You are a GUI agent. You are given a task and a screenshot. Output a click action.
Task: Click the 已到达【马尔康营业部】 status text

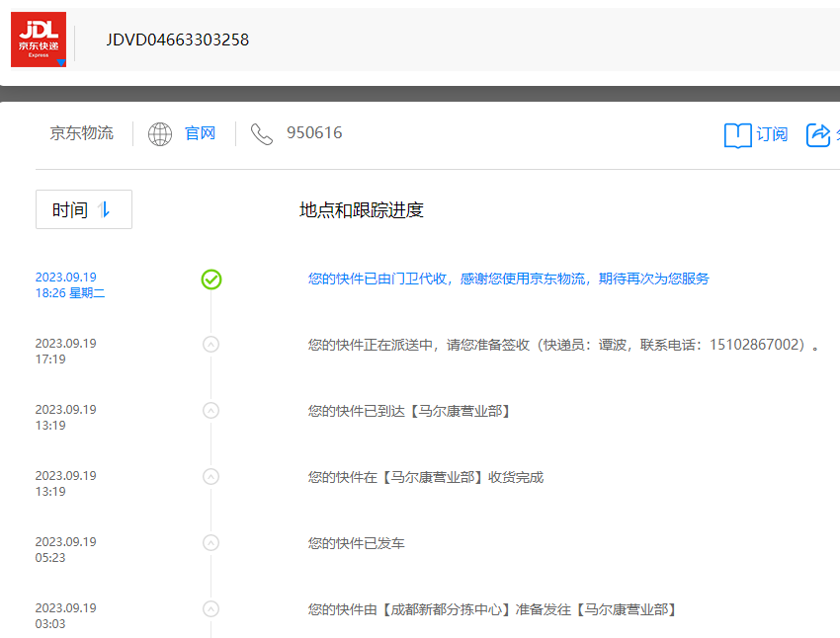(409, 411)
